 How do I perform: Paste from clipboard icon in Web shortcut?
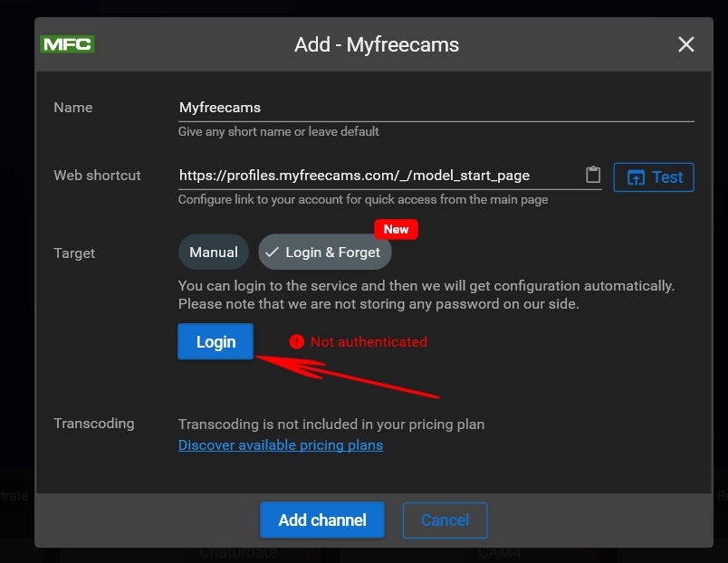(593, 175)
